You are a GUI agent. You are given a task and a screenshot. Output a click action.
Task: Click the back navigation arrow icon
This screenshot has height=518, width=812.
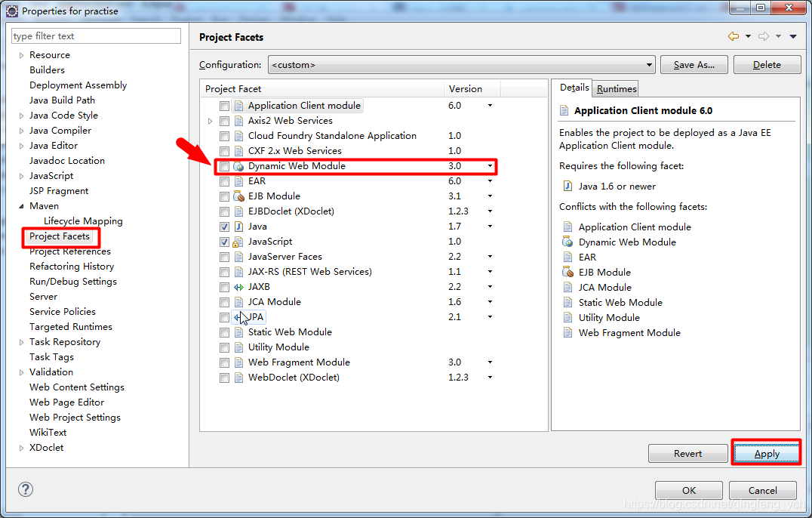pos(734,36)
